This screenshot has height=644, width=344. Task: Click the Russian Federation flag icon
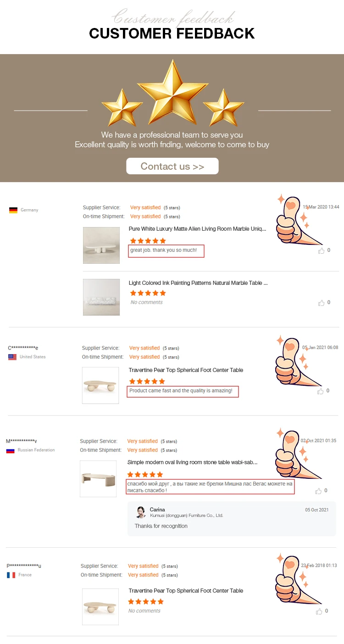(10, 450)
